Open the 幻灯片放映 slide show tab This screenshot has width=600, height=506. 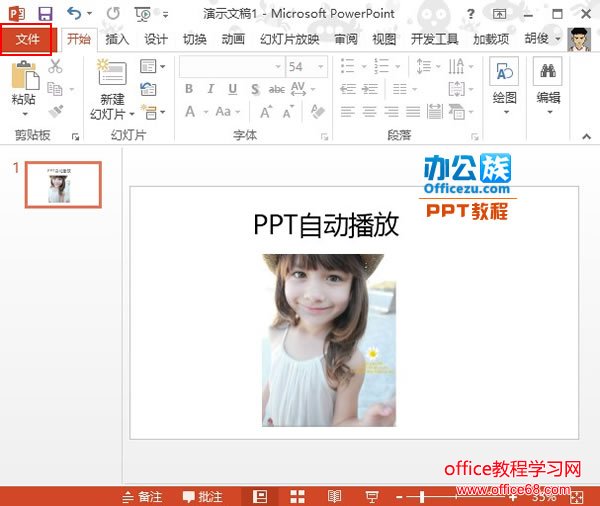[x=290, y=39]
